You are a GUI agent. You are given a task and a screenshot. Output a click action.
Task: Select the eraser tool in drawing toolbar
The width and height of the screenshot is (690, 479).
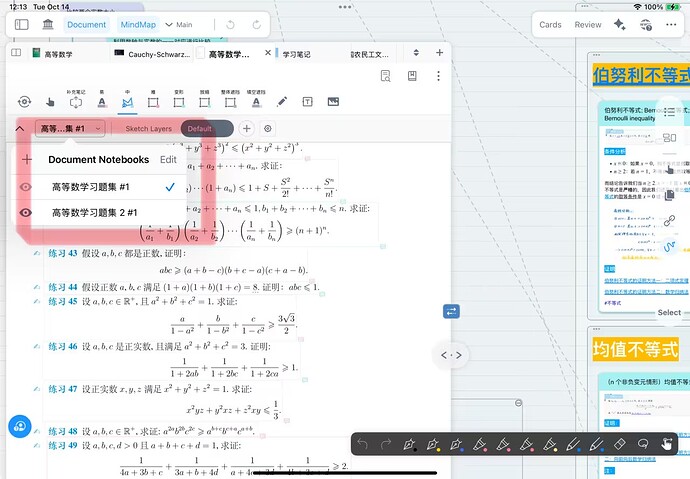point(620,444)
